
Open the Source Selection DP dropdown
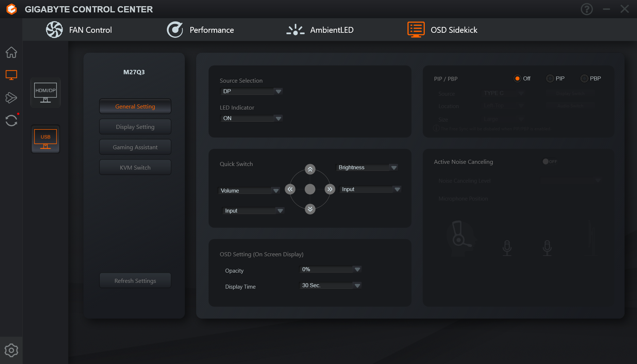point(252,91)
